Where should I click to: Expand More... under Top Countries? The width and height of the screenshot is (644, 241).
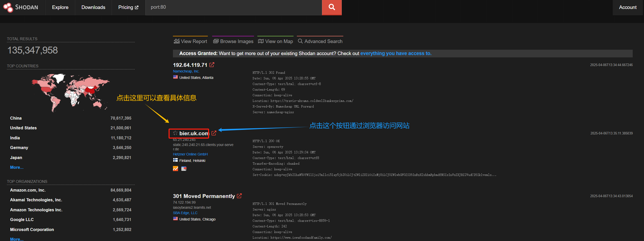[17, 167]
